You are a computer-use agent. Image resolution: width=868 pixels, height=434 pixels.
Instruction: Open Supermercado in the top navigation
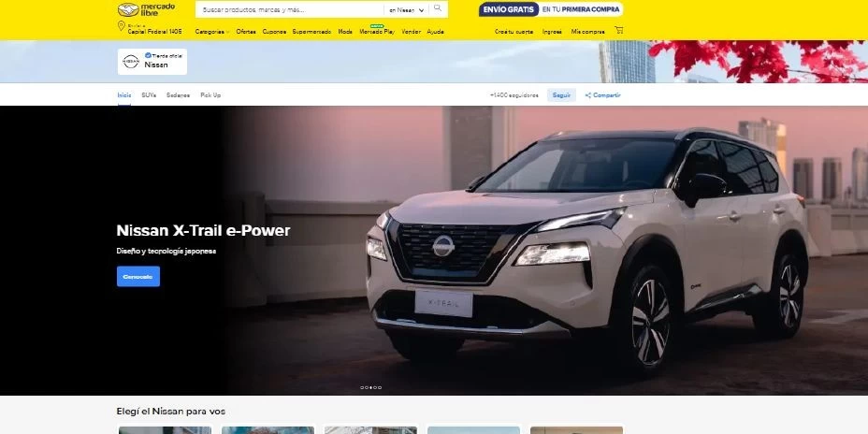[311, 32]
